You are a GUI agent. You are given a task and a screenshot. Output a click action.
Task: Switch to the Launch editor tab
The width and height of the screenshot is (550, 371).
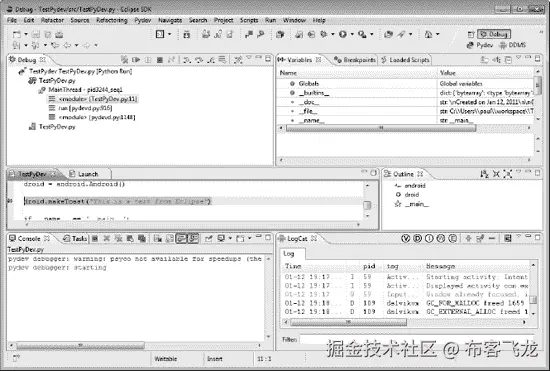(x=84, y=174)
